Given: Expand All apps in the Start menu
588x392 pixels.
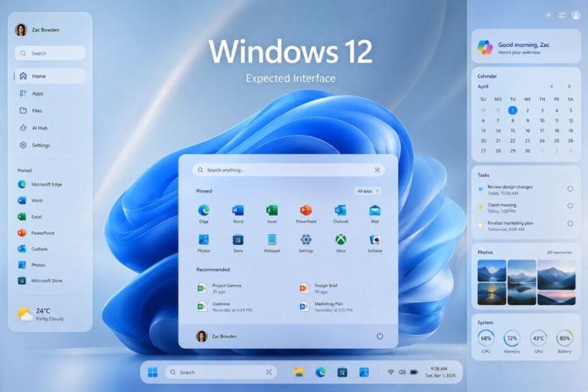Looking at the screenshot, I should click(x=367, y=191).
